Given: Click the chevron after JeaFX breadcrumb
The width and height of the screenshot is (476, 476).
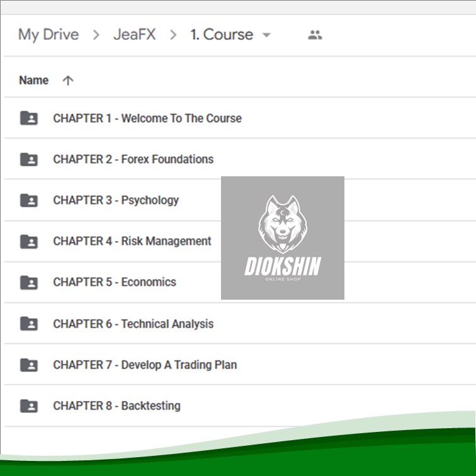Looking at the screenshot, I should [173, 35].
